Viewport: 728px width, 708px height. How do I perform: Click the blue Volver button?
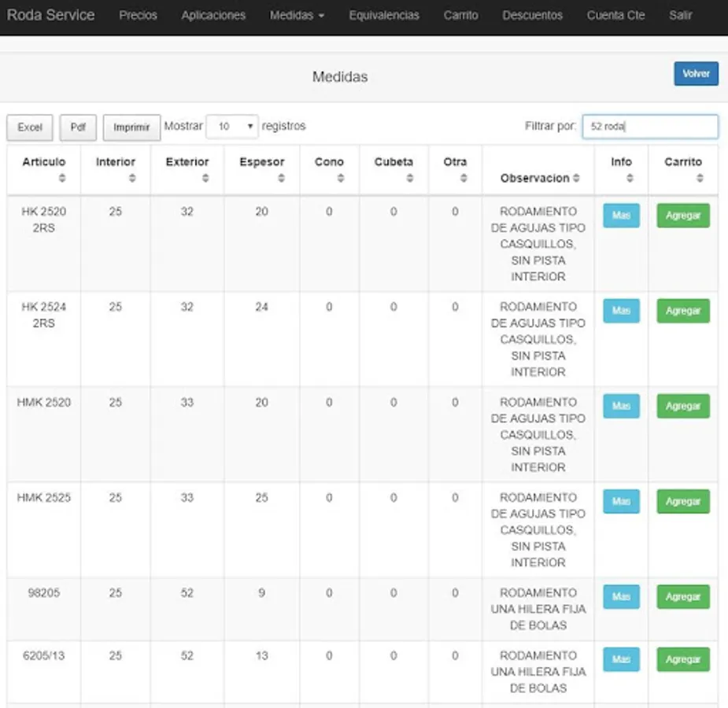click(x=696, y=74)
